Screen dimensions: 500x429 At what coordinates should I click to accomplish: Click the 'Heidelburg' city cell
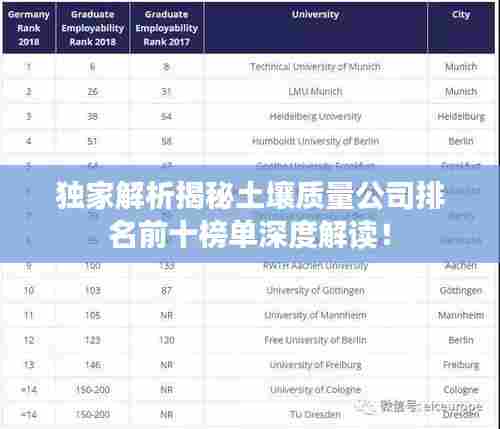click(461, 116)
